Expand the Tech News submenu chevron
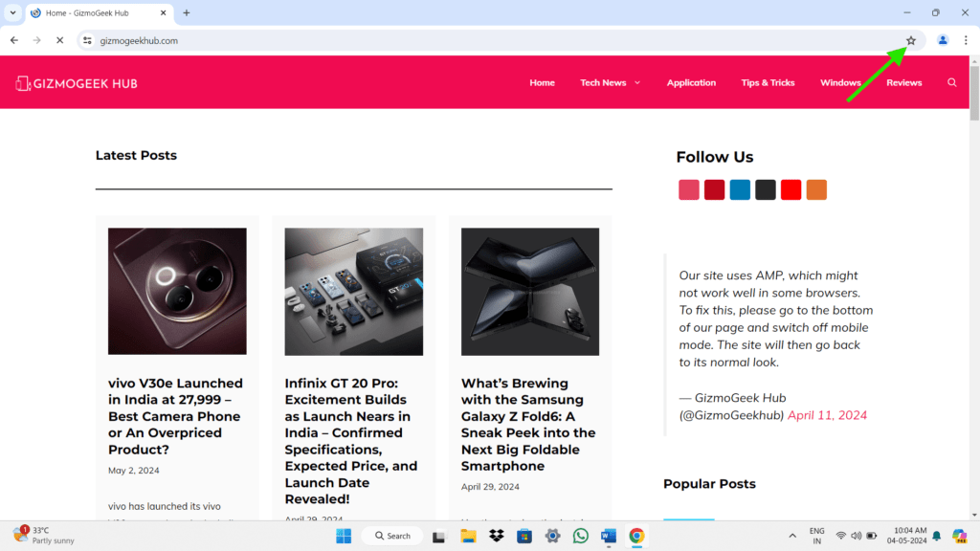The image size is (980, 551). 637,82
